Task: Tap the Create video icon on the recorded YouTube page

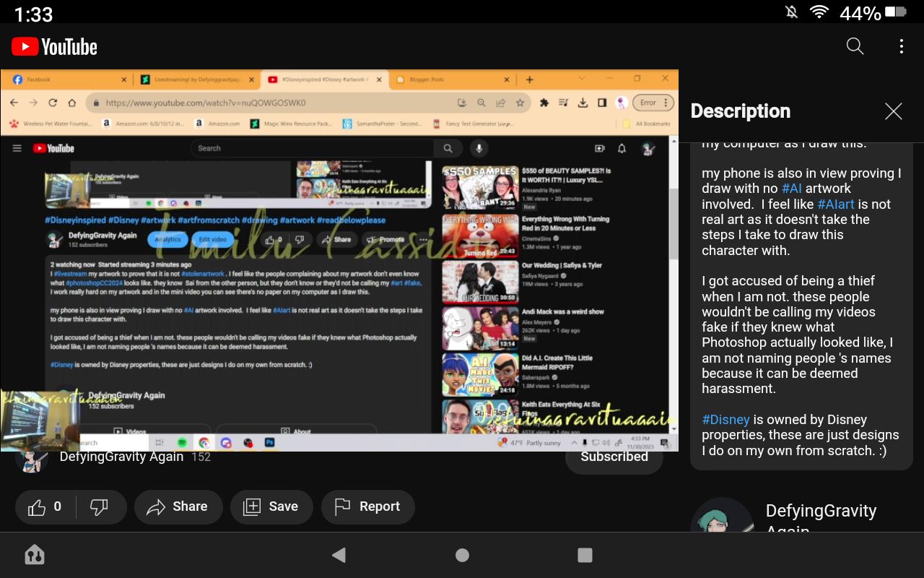Action: coord(599,148)
